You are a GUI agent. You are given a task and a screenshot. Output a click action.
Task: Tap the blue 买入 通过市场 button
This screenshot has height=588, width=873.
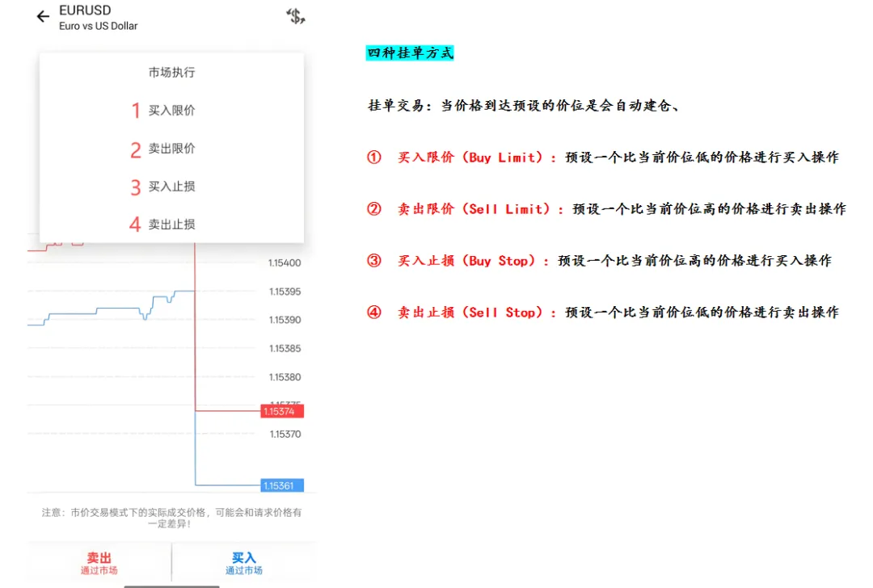(x=244, y=563)
